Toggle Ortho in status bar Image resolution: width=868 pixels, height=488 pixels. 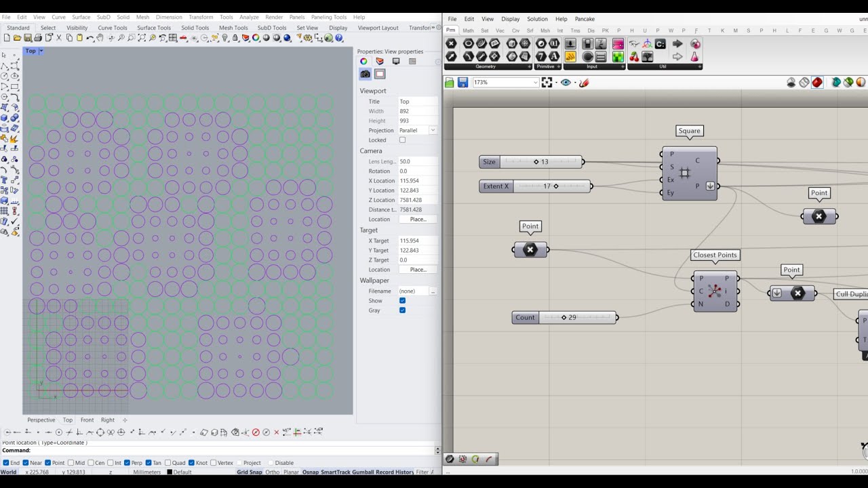click(273, 472)
